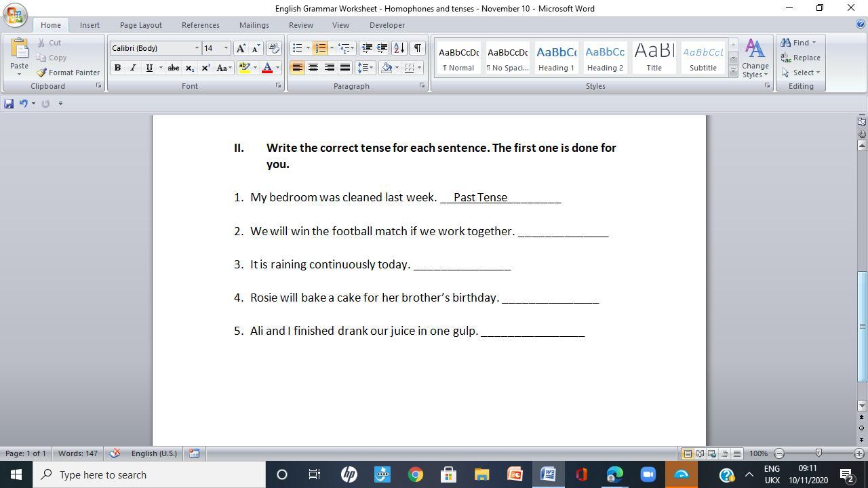Click the Clear Formatting icon
868x488 pixels.
point(274,48)
